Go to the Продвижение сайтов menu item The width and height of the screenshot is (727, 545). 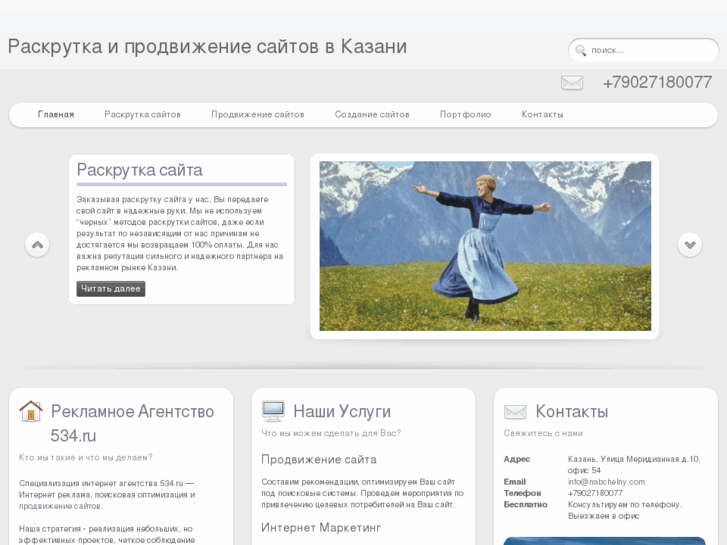258,115
